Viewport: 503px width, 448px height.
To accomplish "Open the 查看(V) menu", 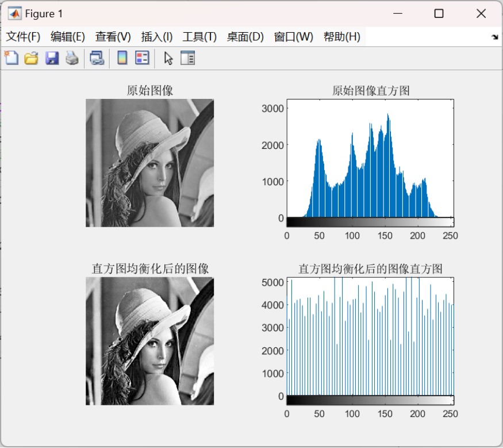I will click(113, 37).
